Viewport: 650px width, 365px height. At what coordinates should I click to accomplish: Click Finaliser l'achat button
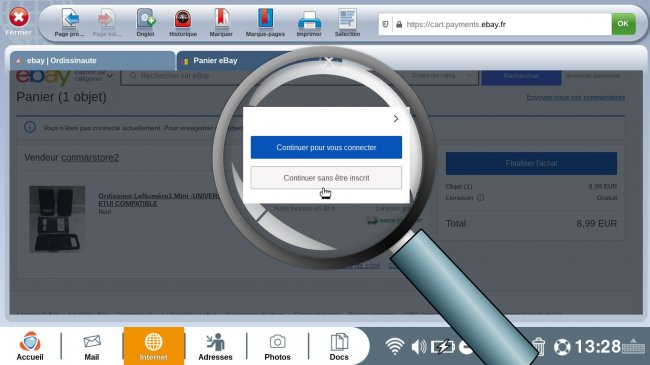coord(531,163)
